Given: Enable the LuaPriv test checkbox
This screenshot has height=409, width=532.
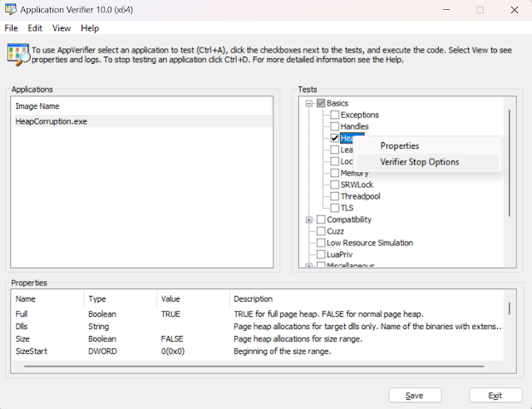Looking at the screenshot, I should (321, 254).
